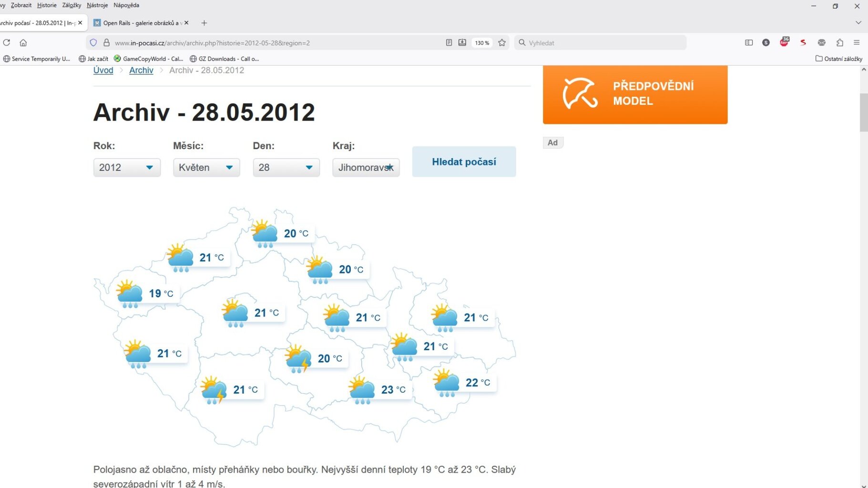Bookmark this page with the star icon
Image resolution: width=868 pixels, height=488 pixels.
(502, 42)
